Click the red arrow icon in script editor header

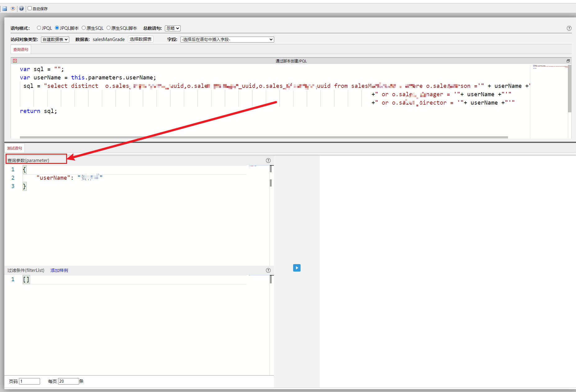(x=15, y=61)
